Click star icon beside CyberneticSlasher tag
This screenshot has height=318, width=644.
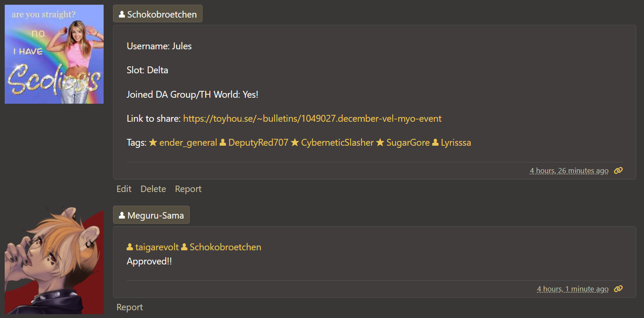click(x=295, y=143)
